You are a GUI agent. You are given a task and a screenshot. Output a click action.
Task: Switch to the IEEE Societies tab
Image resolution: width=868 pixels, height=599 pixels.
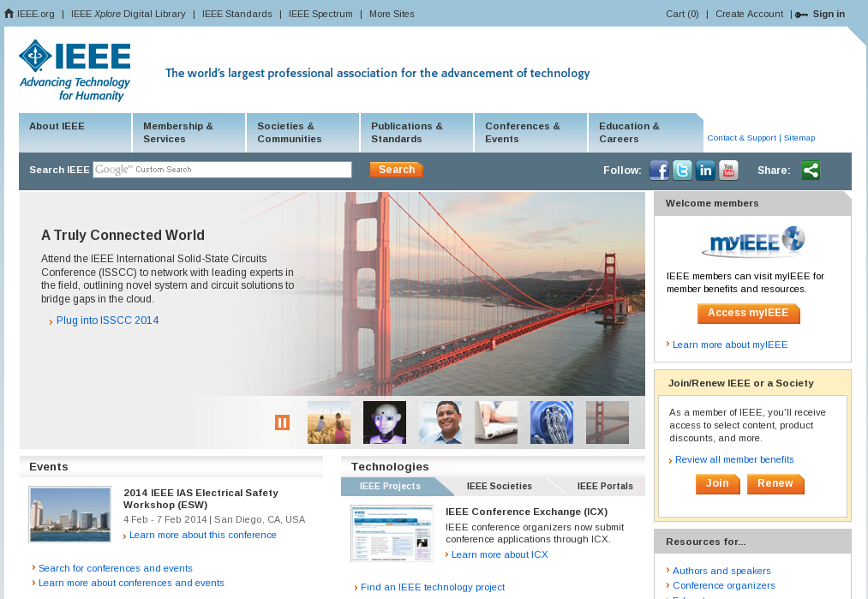(x=500, y=486)
